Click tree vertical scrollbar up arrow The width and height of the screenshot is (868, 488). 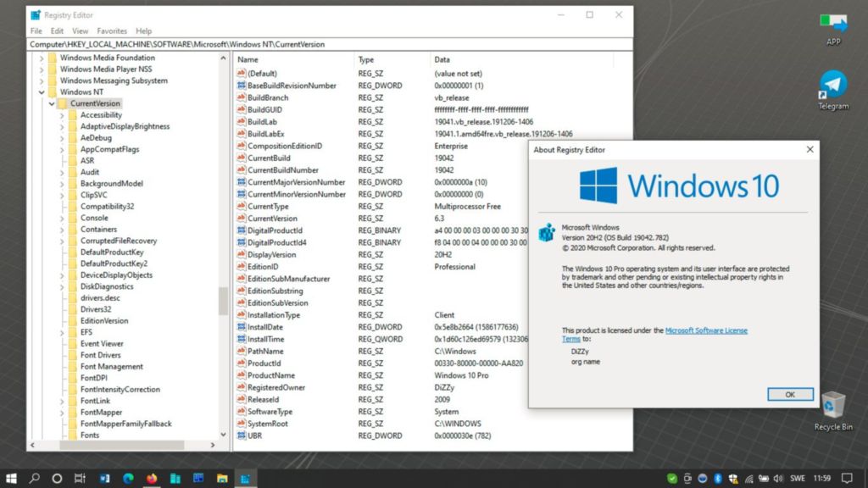click(223, 58)
